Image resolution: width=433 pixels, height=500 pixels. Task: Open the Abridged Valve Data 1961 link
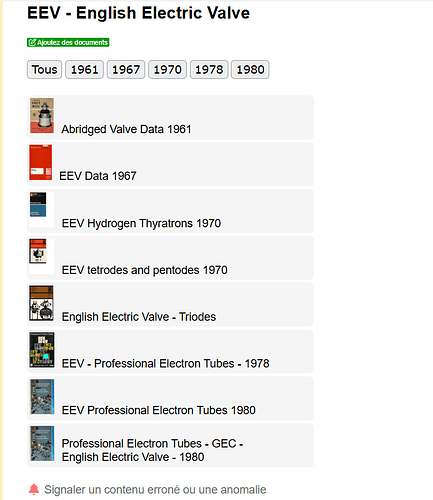126,129
